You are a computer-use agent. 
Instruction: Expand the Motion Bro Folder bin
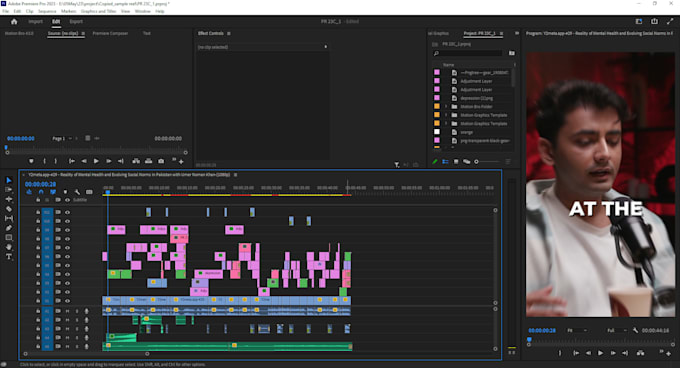(446, 107)
